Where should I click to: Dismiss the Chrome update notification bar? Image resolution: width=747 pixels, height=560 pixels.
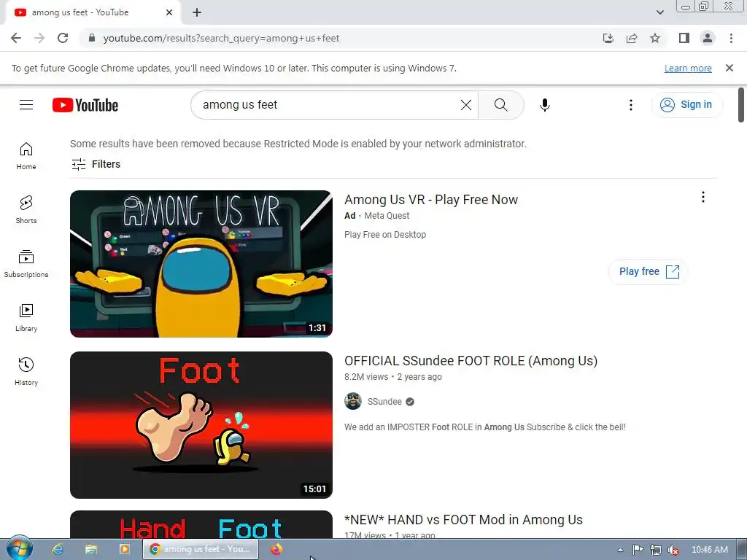pyautogui.click(x=729, y=68)
